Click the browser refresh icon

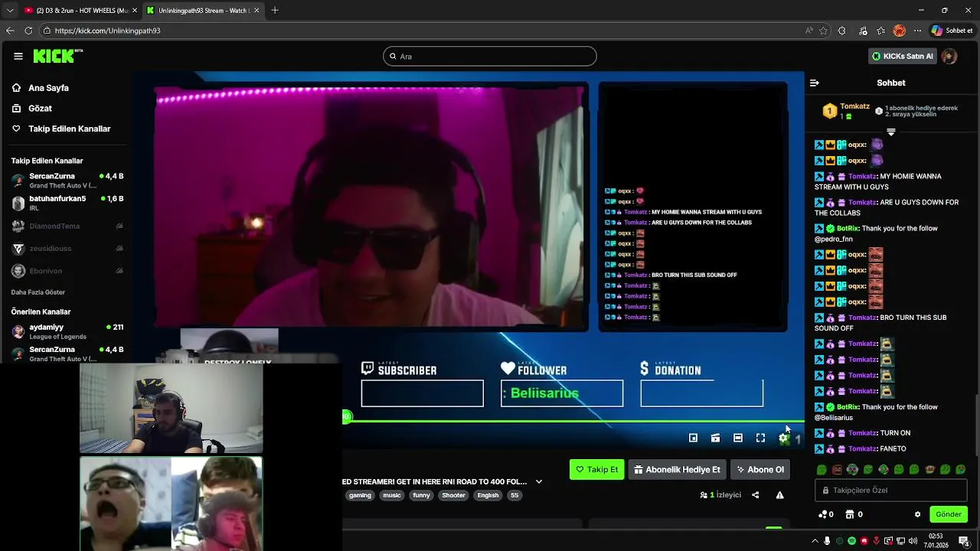pos(28,31)
